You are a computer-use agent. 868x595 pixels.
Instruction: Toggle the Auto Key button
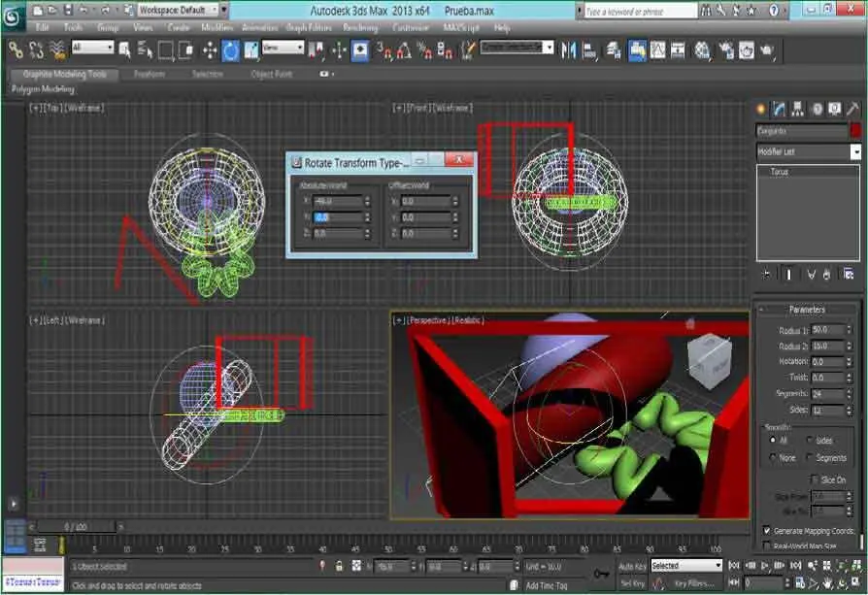click(632, 566)
